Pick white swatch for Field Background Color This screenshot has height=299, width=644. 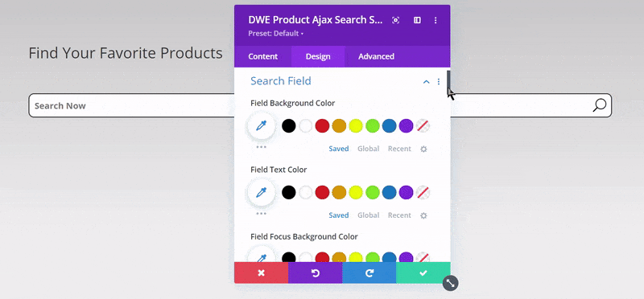click(x=306, y=125)
